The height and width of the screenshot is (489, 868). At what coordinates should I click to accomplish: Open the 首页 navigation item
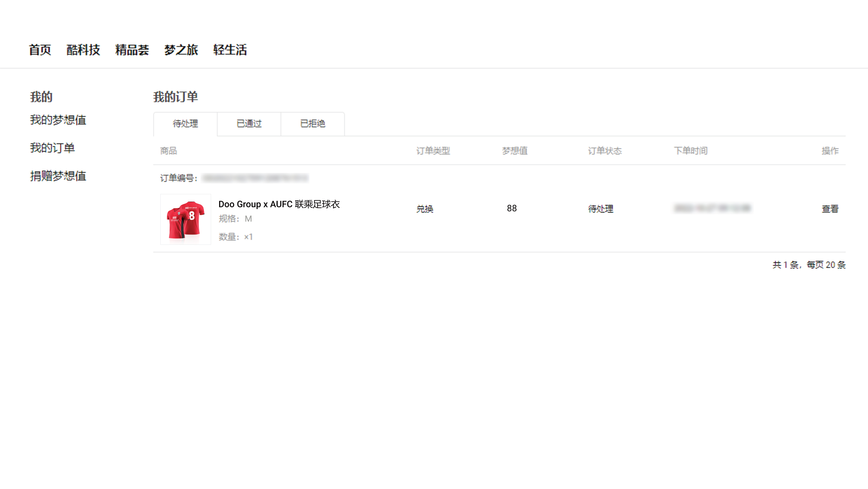click(x=40, y=50)
